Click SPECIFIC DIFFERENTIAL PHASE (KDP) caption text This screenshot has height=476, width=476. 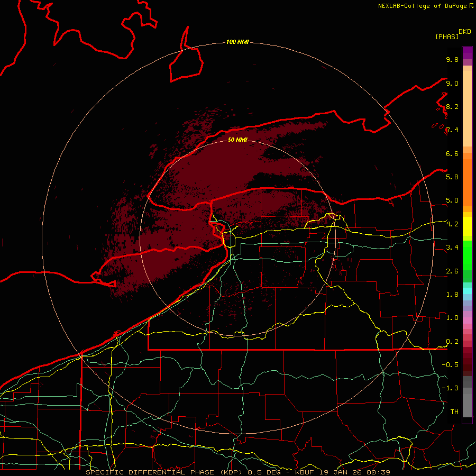(165, 472)
